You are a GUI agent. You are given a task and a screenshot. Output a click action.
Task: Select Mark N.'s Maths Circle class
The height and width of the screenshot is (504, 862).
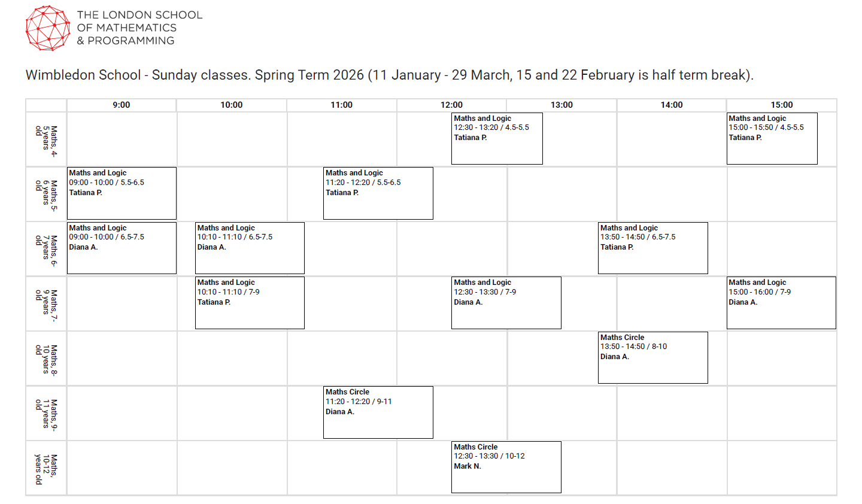pos(506,467)
